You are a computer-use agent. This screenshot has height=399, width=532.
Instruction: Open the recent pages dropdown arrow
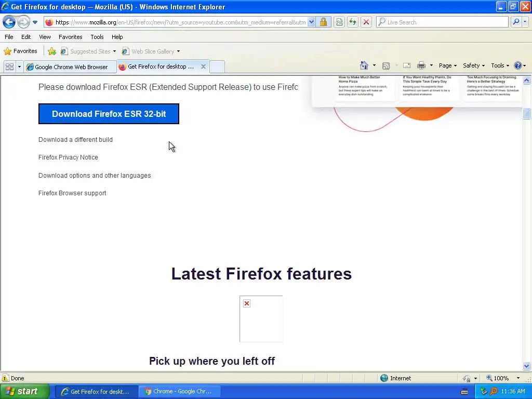(x=35, y=22)
